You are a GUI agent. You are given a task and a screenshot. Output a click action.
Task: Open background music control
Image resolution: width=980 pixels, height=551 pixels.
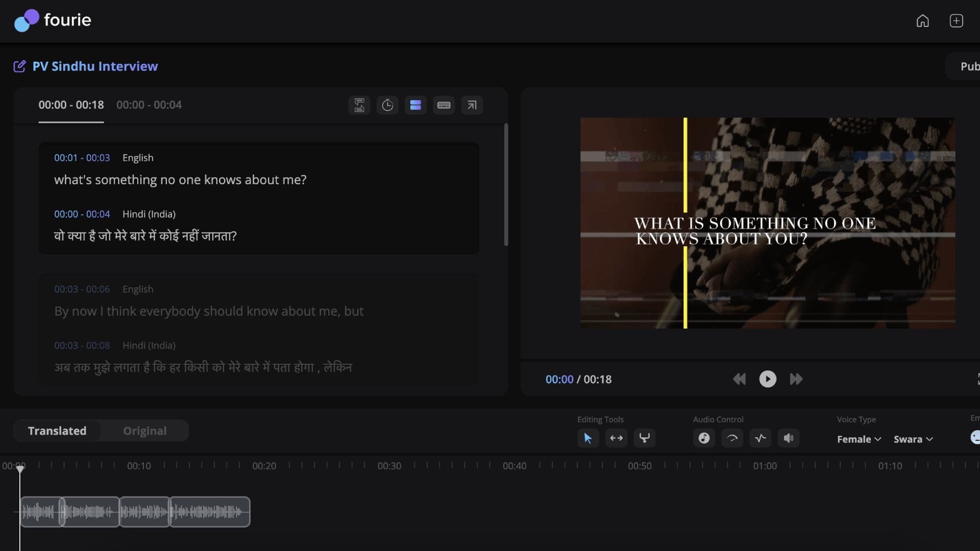pyautogui.click(x=703, y=438)
